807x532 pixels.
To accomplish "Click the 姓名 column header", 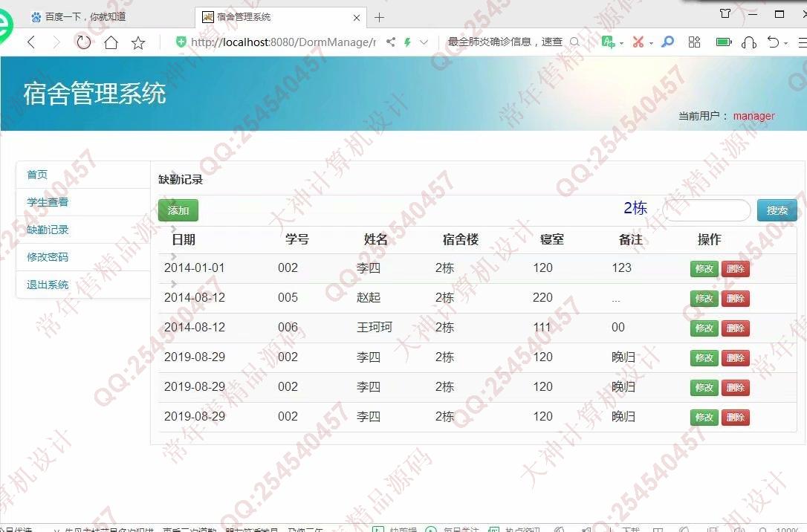I will (x=376, y=240).
